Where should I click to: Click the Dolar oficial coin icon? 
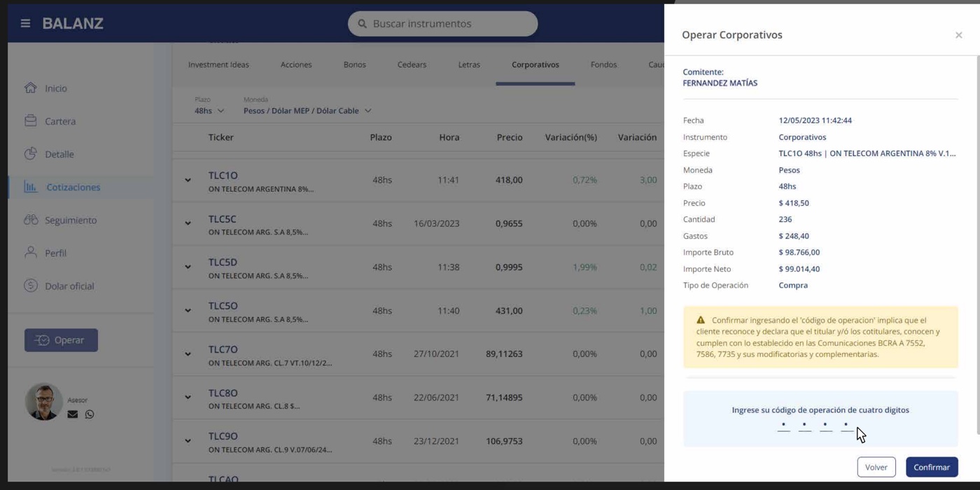point(30,286)
